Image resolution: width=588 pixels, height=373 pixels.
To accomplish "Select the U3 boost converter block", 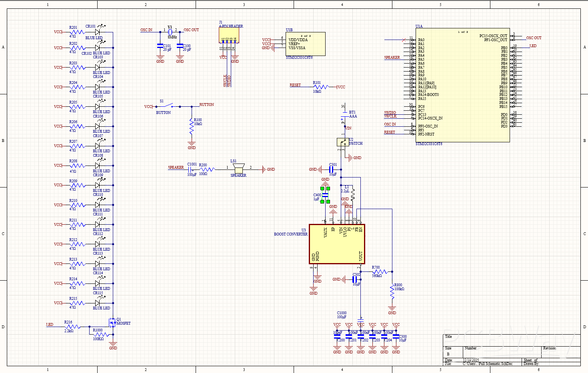I will click(337, 244).
